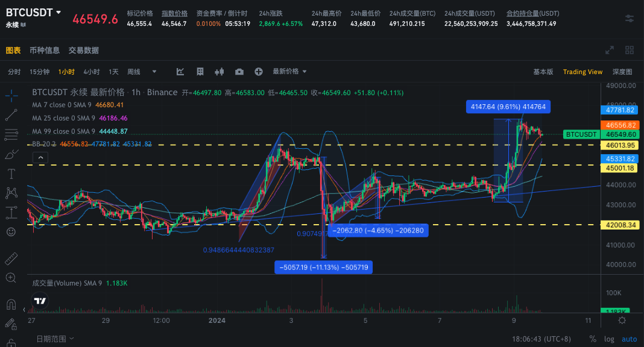Open the multi-chart grid layout icon
This screenshot has height=347, width=644.
[x=629, y=50]
